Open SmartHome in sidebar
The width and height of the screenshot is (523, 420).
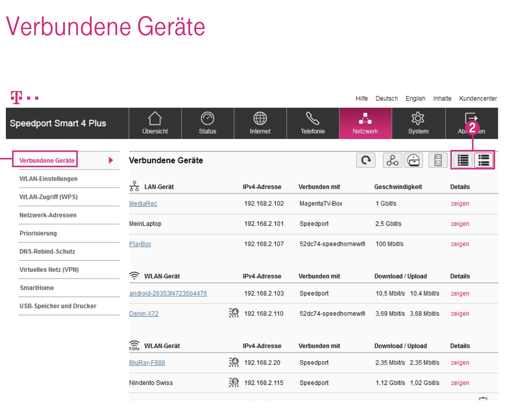pyautogui.click(x=37, y=288)
